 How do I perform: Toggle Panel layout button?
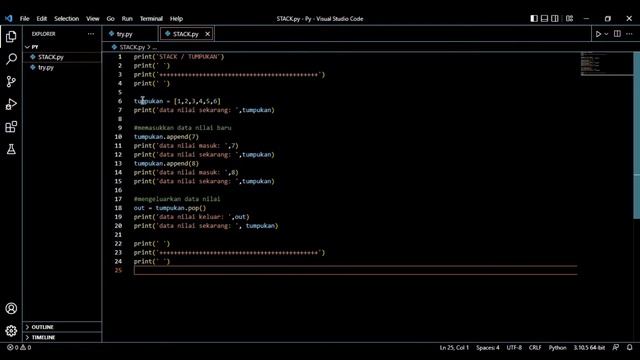(544, 18)
